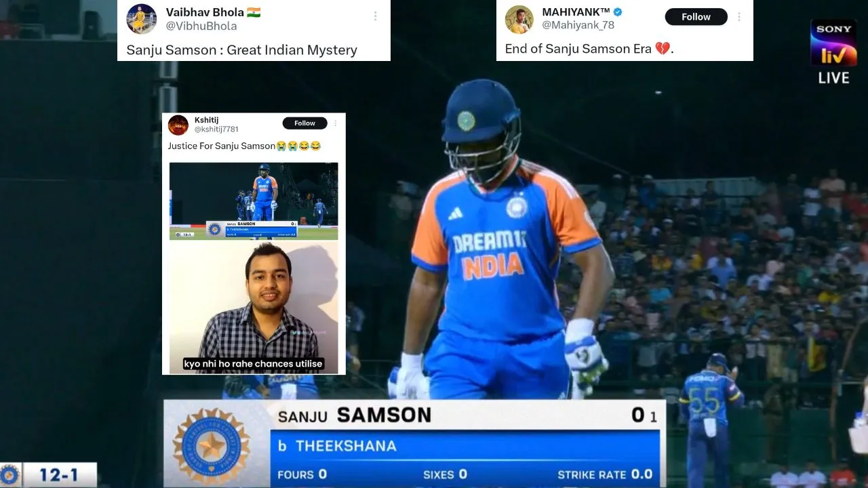The height and width of the screenshot is (488, 868).
Task: Open more options on Kshitij's tweet
Action: [x=335, y=123]
